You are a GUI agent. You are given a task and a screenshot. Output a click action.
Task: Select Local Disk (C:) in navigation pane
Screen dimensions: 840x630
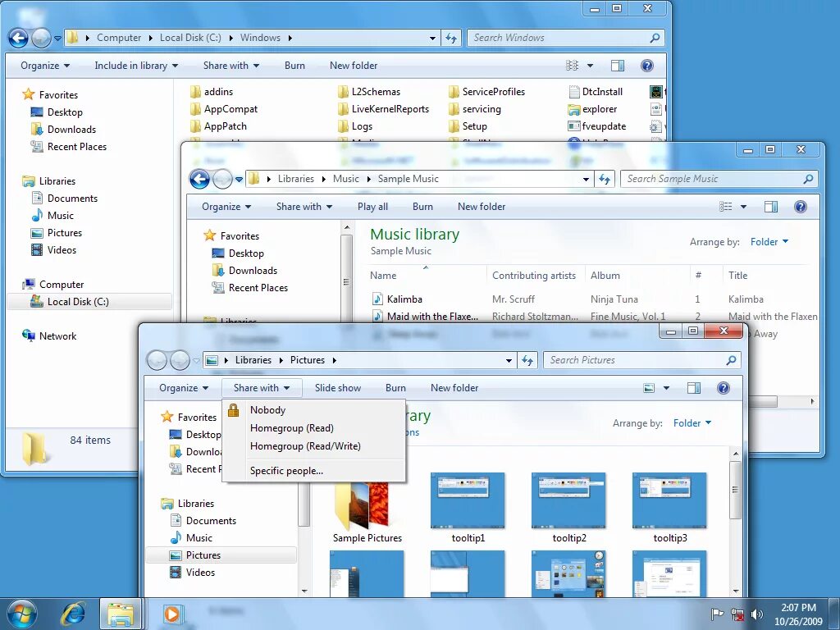[x=89, y=302]
